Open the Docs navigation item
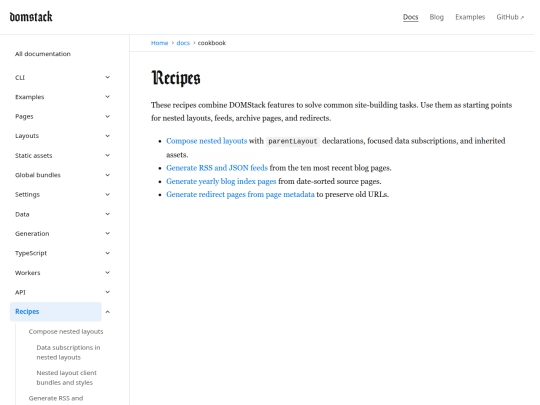 pyautogui.click(x=411, y=17)
